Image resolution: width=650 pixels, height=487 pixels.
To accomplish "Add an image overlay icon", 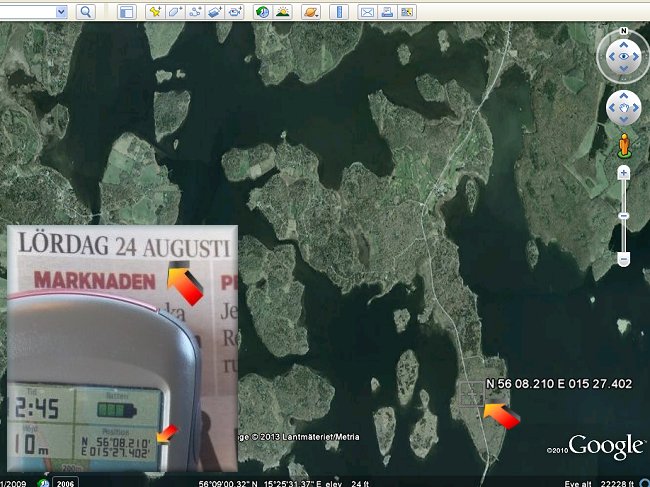I will tap(215, 12).
